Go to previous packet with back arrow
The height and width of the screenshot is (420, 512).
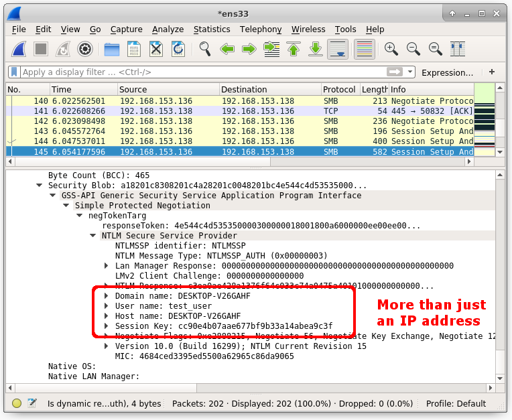pyautogui.click(x=227, y=49)
